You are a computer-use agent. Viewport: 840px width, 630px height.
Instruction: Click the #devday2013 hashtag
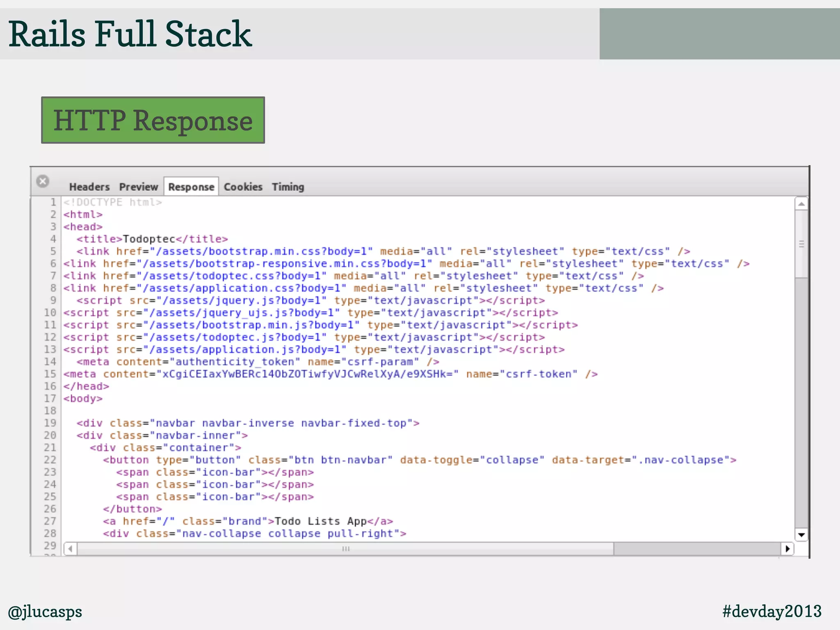[x=772, y=611]
